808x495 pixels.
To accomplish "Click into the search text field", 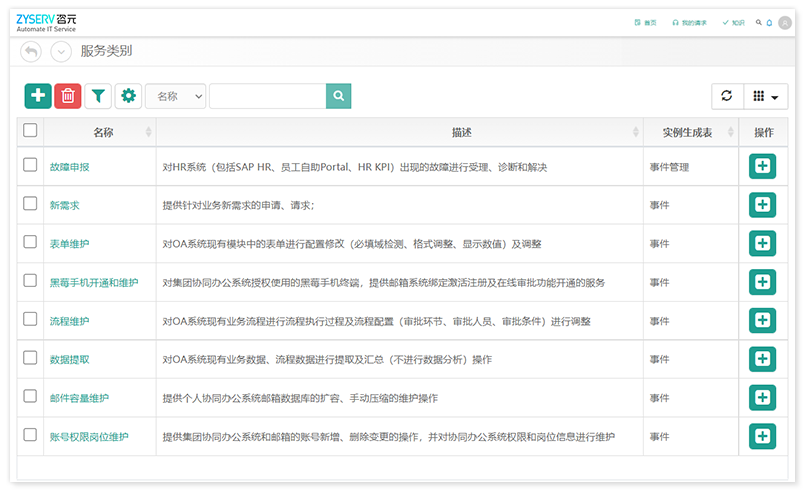I will pyautogui.click(x=268, y=96).
